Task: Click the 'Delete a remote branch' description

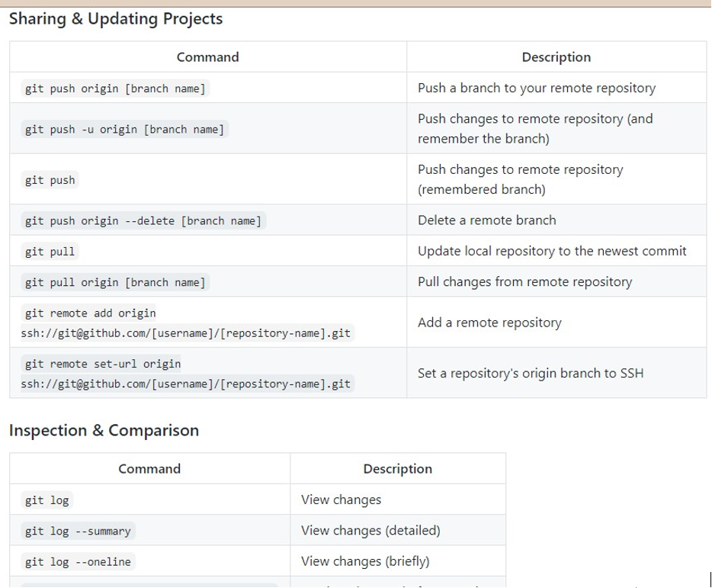Action: pos(486,220)
